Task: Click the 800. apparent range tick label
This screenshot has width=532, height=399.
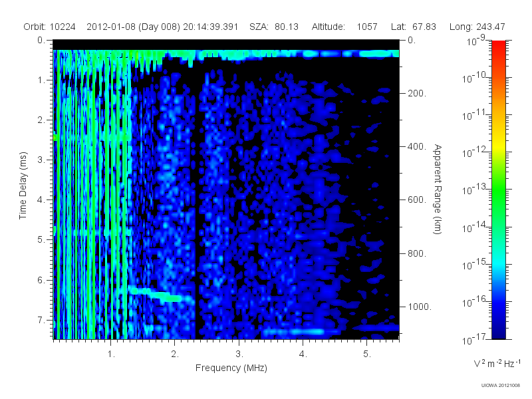Action: 417,253
